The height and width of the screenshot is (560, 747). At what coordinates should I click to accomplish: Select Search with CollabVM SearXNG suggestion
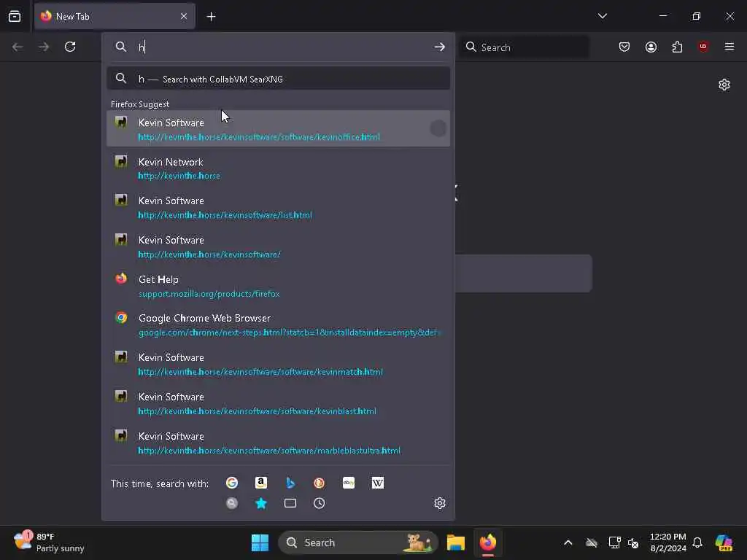278,79
